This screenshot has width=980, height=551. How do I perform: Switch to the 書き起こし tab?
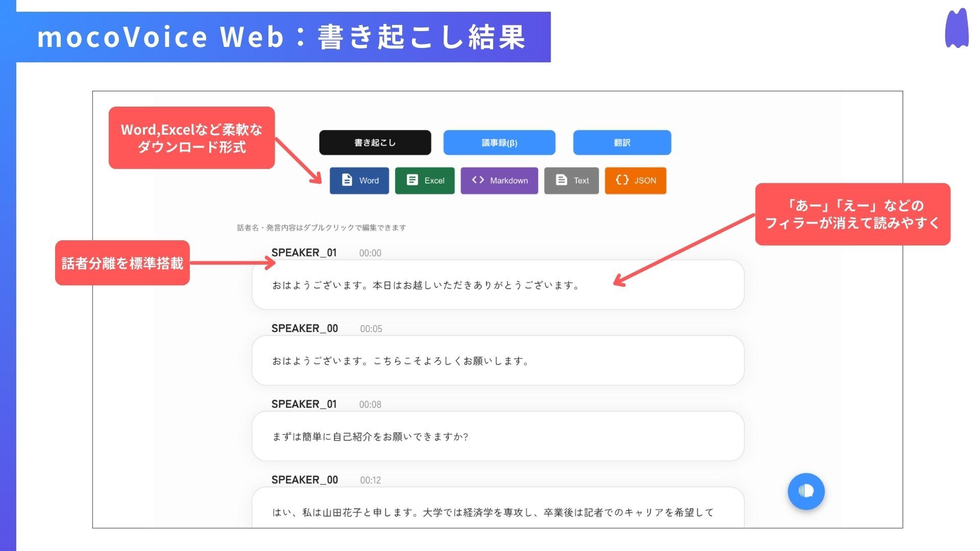coord(375,143)
